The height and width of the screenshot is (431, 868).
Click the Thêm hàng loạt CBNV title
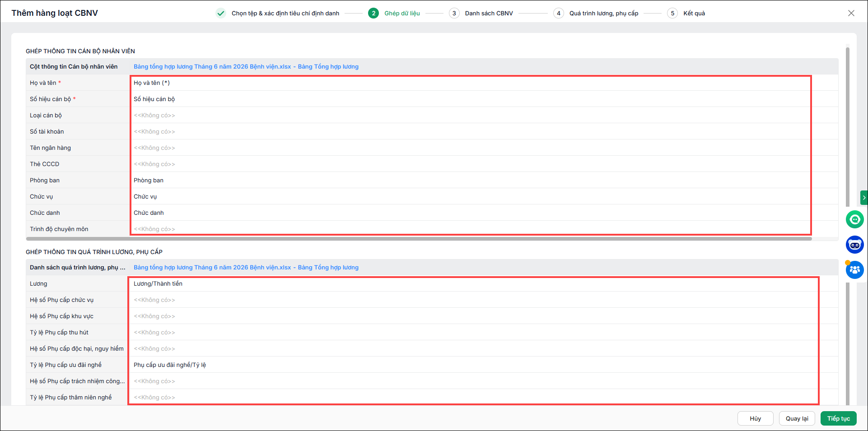click(55, 13)
